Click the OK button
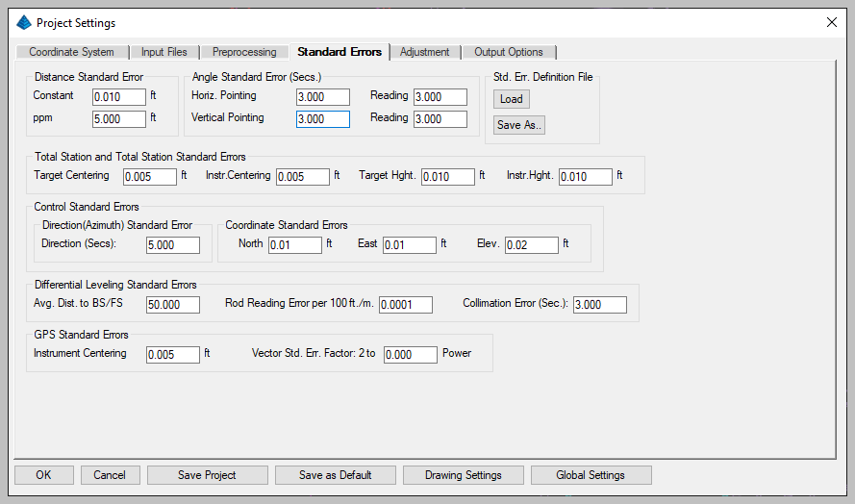Image resolution: width=855 pixels, height=504 pixels. click(43, 475)
